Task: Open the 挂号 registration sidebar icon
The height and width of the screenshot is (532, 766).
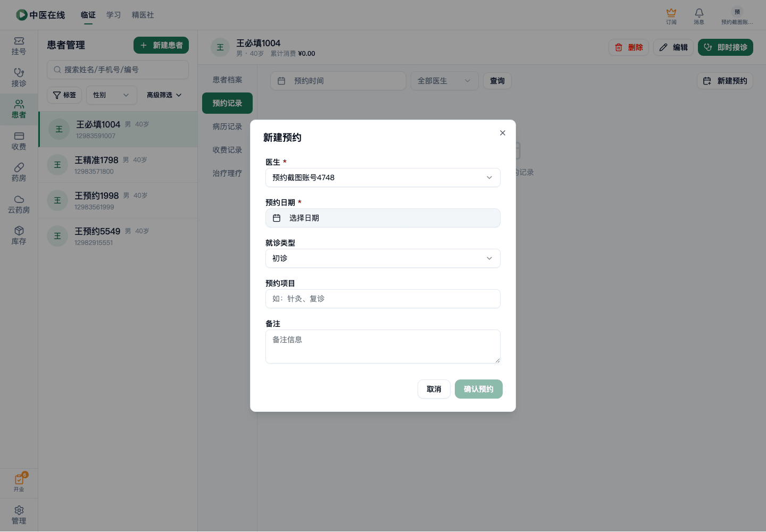Action: (x=19, y=46)
